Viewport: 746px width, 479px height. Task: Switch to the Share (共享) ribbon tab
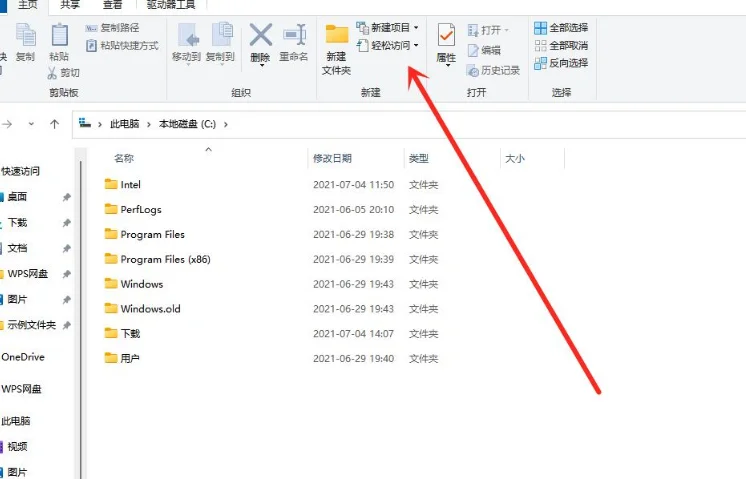[69, 5]
